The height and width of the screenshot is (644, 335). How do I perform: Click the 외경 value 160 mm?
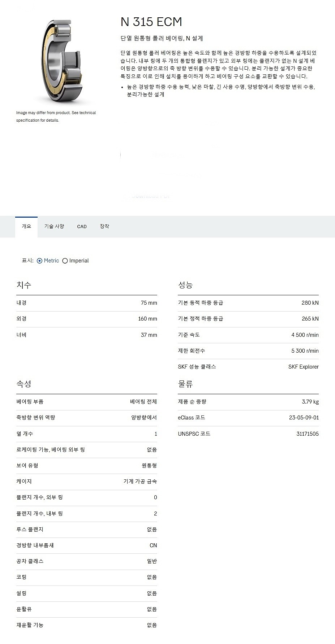coord(147,319)
